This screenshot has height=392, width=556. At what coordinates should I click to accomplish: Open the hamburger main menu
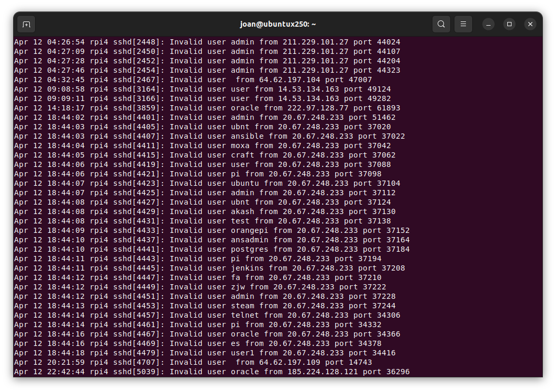point(463,24)
